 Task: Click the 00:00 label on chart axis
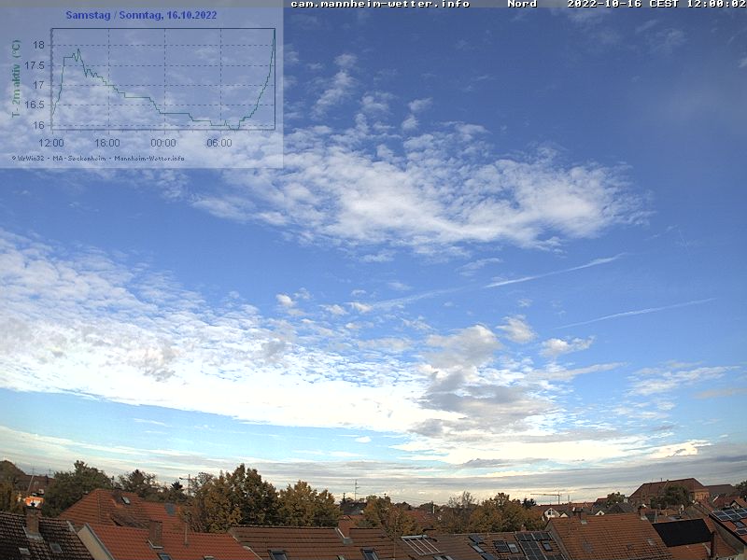(x=163, y=143)
